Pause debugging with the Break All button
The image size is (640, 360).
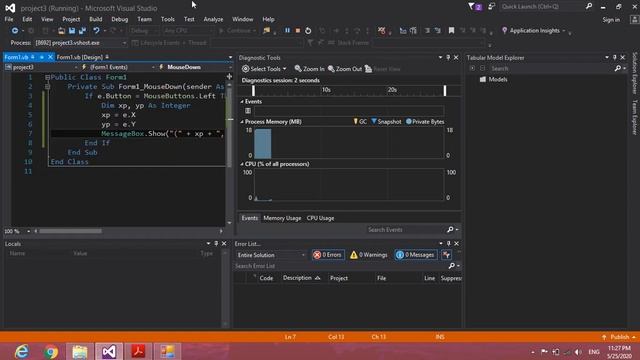287,31
